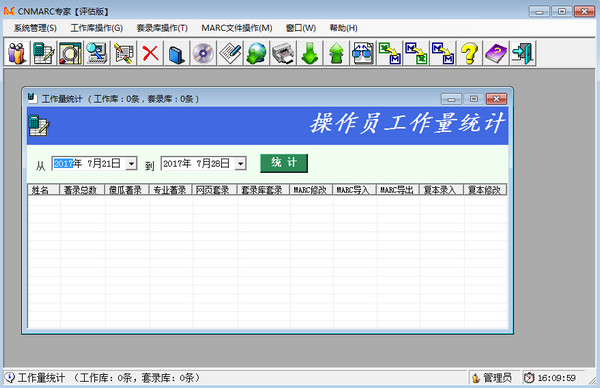Open the 窗口(W) menu
This screenshot has width=600, height=388.
tap(301, 28)
